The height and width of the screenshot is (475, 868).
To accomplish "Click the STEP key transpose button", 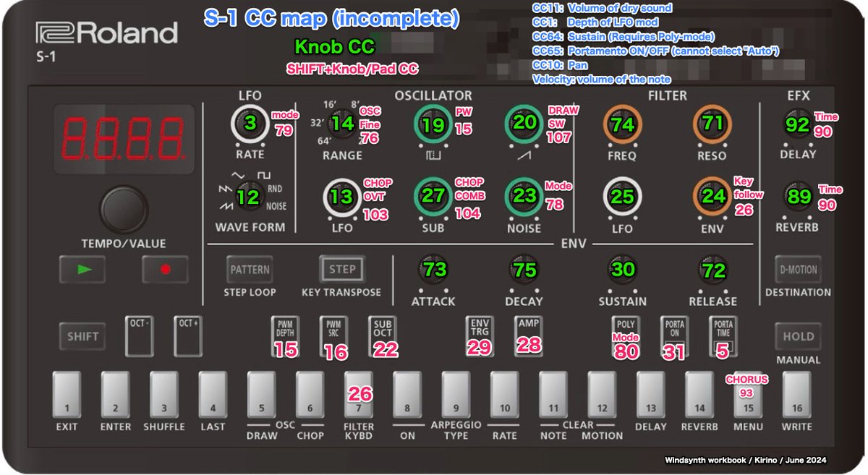I will coord(342,269).
